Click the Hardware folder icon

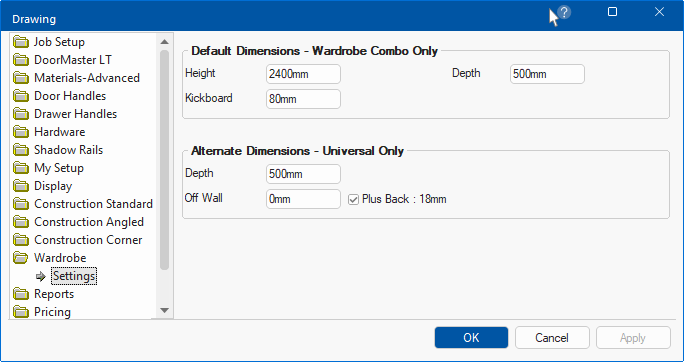tap(21, 132)
